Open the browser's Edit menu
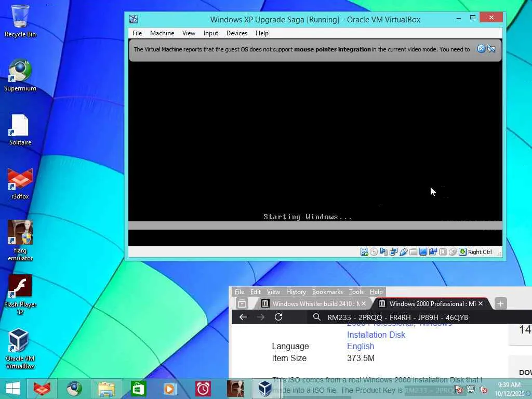The image size is (532, 399). pyautogui.click(x=256, y=292)
